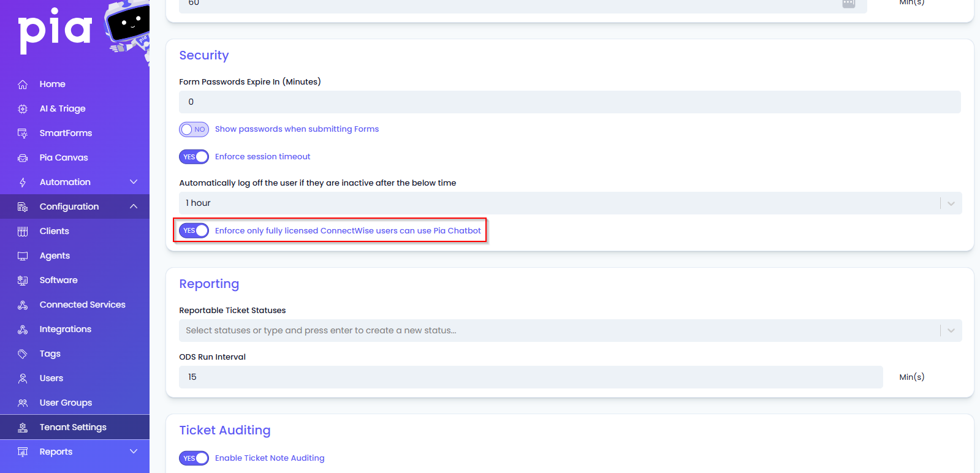The width and height of the screenshot is (980, 473).
Task: Expand the Reports menu chevron
Action: pyautogui.click(x=134, y=452)
